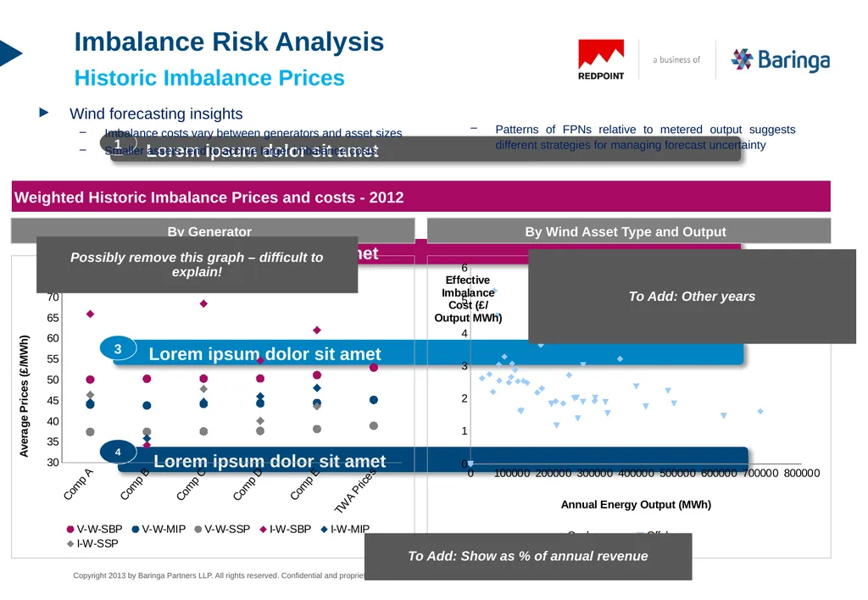The height and width of the screenshot is (600, 868).
Task: Click the By Generator section header
Action: click(x=213, y=231)
